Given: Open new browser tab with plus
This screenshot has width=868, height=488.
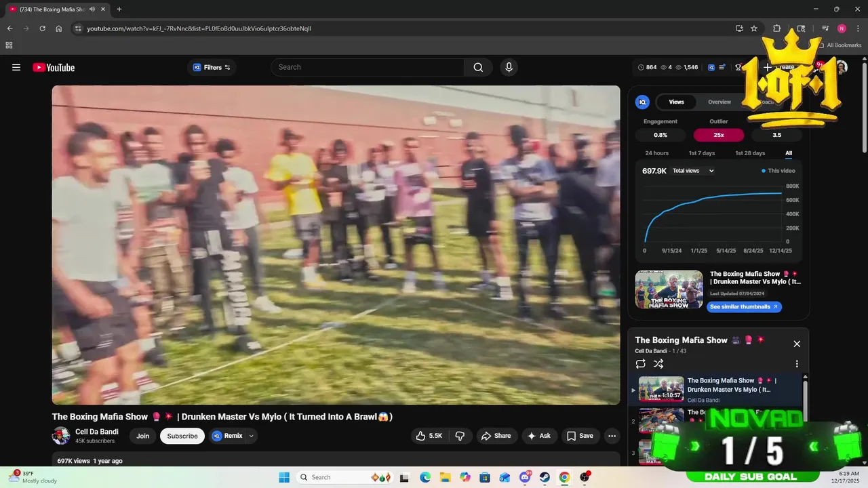Looking at the screenshot, I should pos(119,9).
